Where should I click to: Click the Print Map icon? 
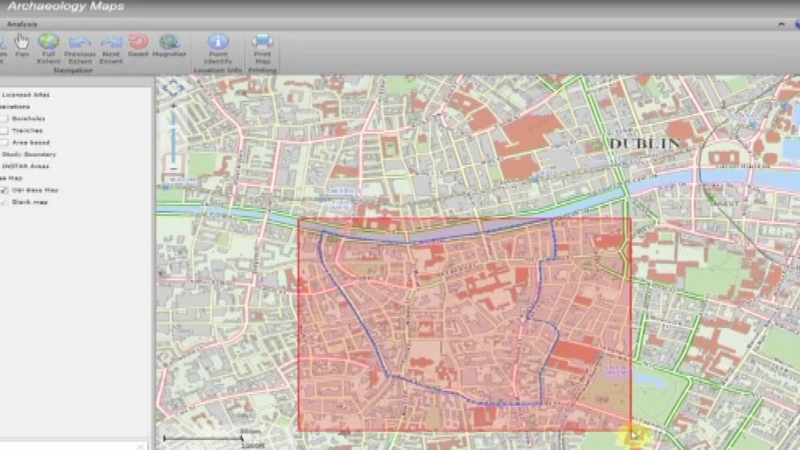coord(262,41)
